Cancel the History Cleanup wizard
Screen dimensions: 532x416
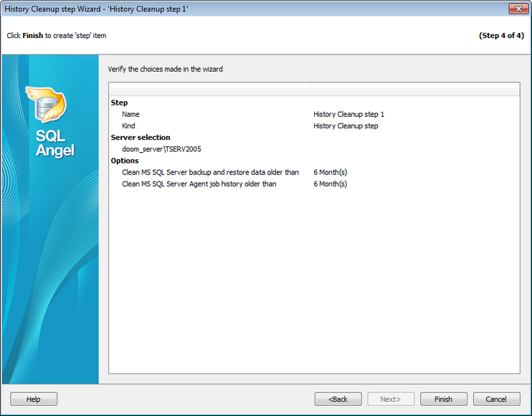pyautogui.click(x=496, y=399)
